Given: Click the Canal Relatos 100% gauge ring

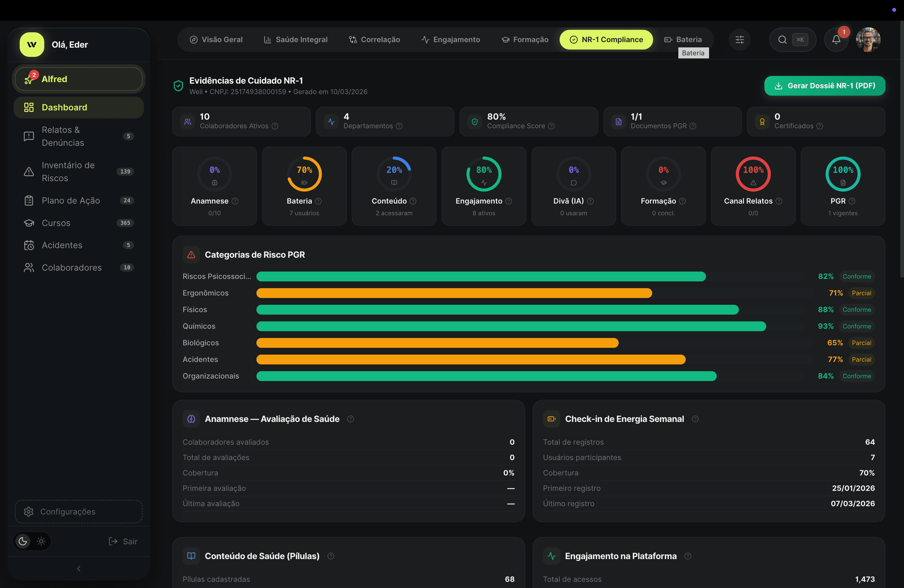Looking at the screenshot, I should click(x=753, y=174).
